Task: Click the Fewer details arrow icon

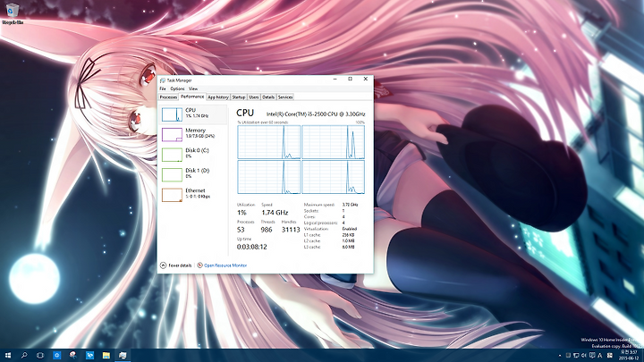Action: (x=163, y=265)
